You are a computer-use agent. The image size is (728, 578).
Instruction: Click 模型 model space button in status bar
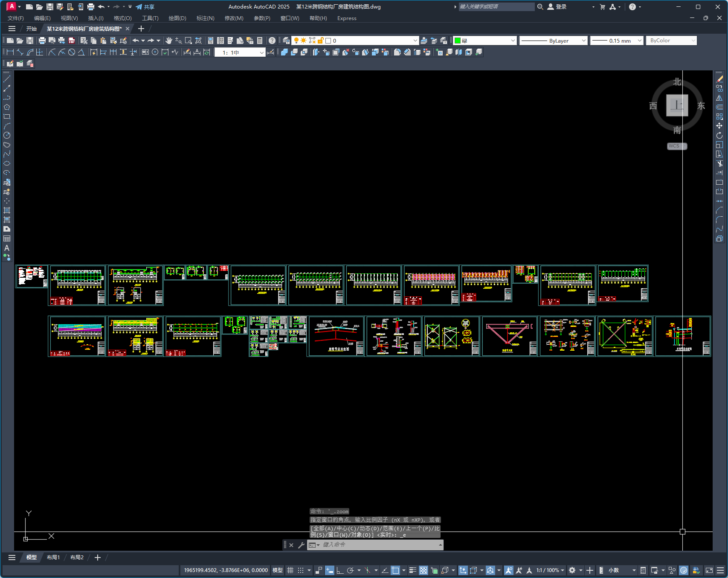[x=278, y=570]
